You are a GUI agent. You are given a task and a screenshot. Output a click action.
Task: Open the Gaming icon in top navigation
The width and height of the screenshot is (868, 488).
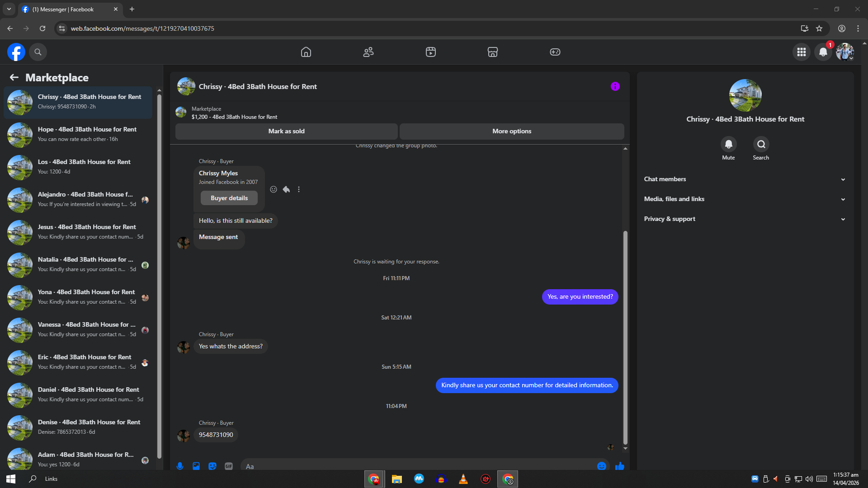pos(555,52)
